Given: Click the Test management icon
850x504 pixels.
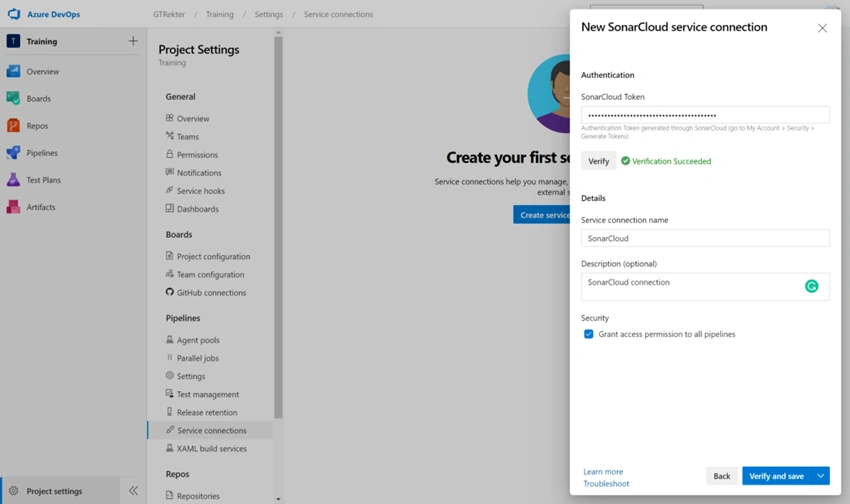Looking at the screenshot, I should (170, 394).
